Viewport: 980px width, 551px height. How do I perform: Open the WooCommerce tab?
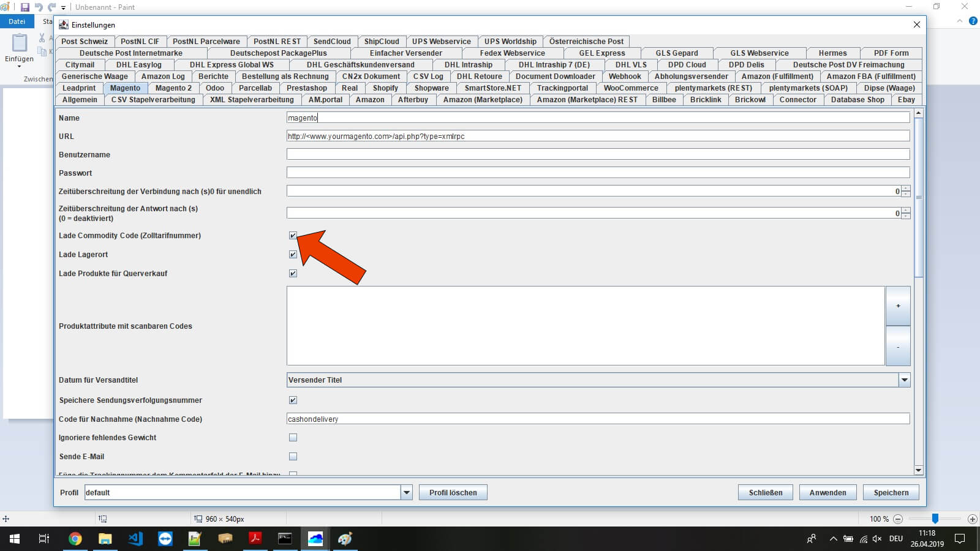click(631, 88)
